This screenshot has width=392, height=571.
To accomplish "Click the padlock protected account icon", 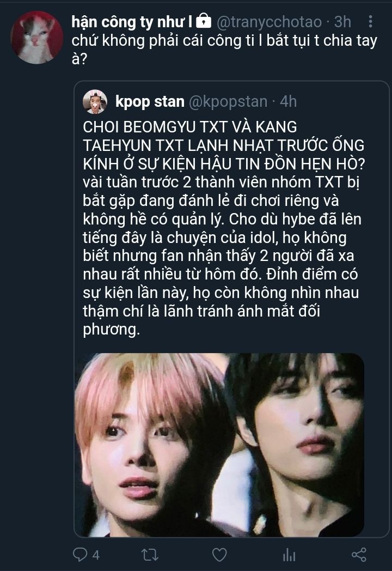I will [204, 21].
